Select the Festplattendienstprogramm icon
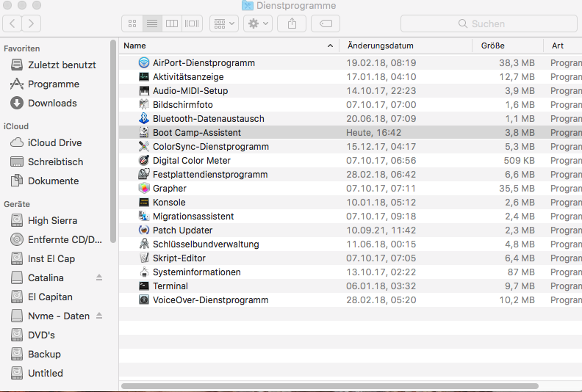This screenshot has width=582, height=392. [144, 175]
